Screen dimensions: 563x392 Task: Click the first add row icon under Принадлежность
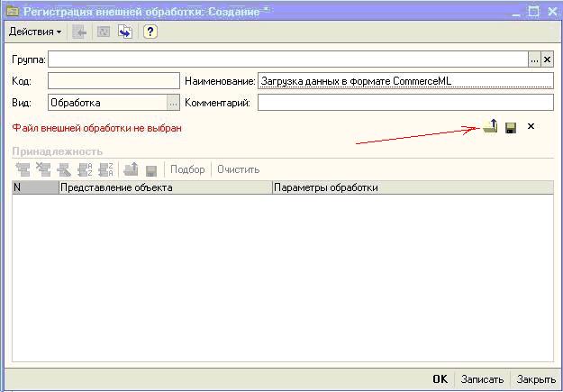23,169
